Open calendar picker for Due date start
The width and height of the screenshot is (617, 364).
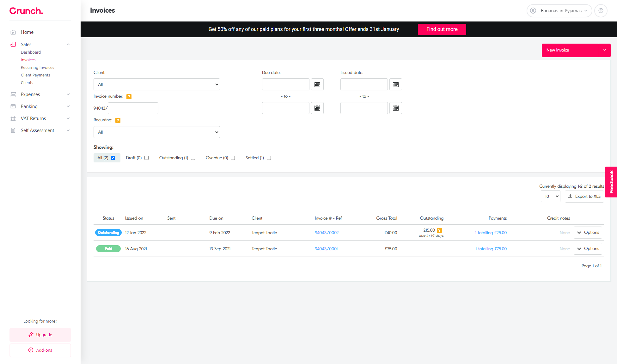click(317, 84)
